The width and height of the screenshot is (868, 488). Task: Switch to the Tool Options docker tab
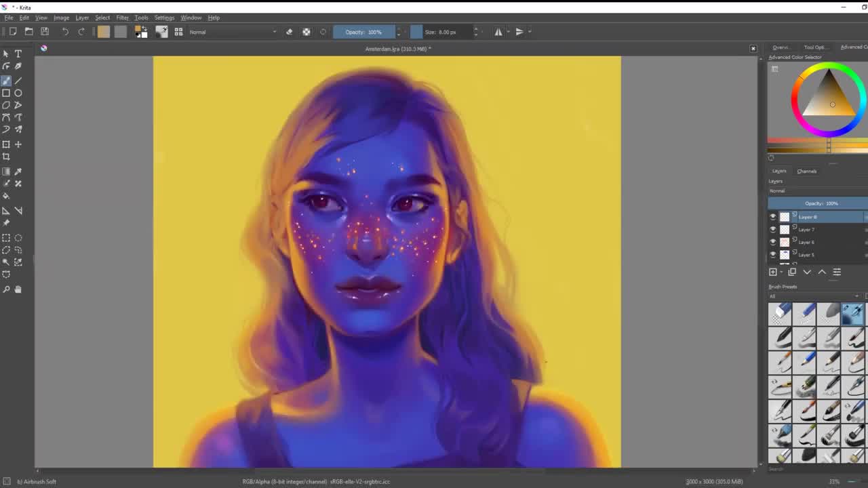(x=815, y=47)
